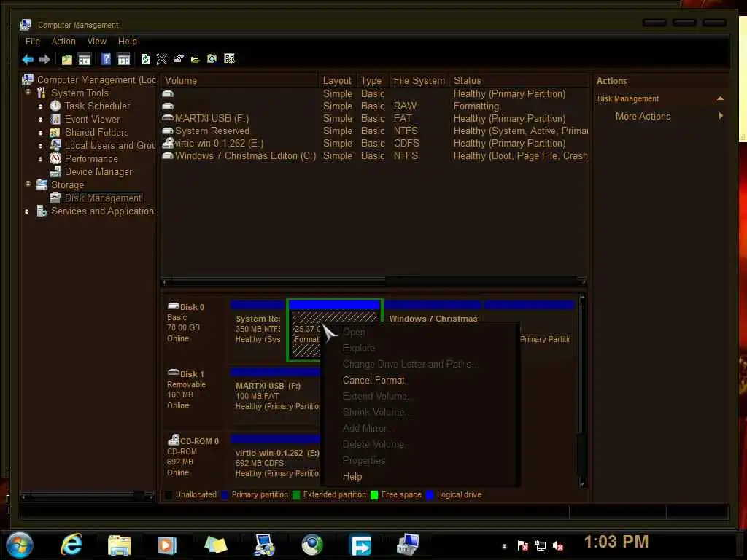Open Windows Explorer folder taskbar icon
Image resolution: width=747 pixels, height=560 pixels.
click(119, 545)
